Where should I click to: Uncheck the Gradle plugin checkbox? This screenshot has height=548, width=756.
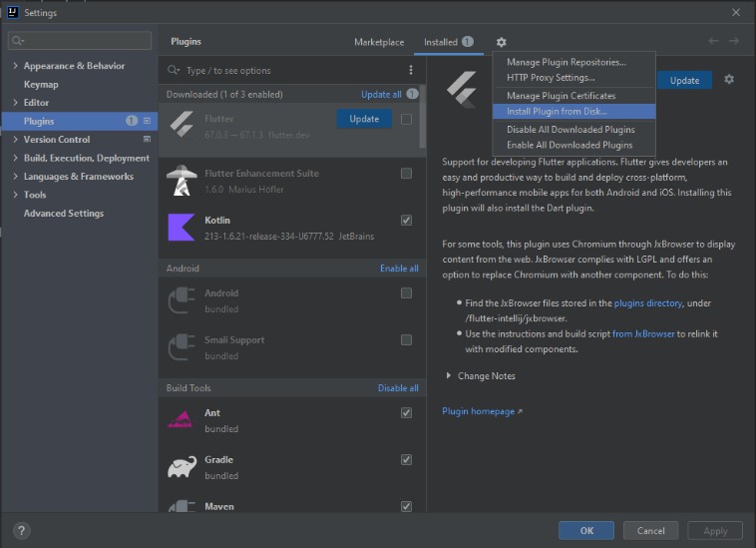point(407,460)
